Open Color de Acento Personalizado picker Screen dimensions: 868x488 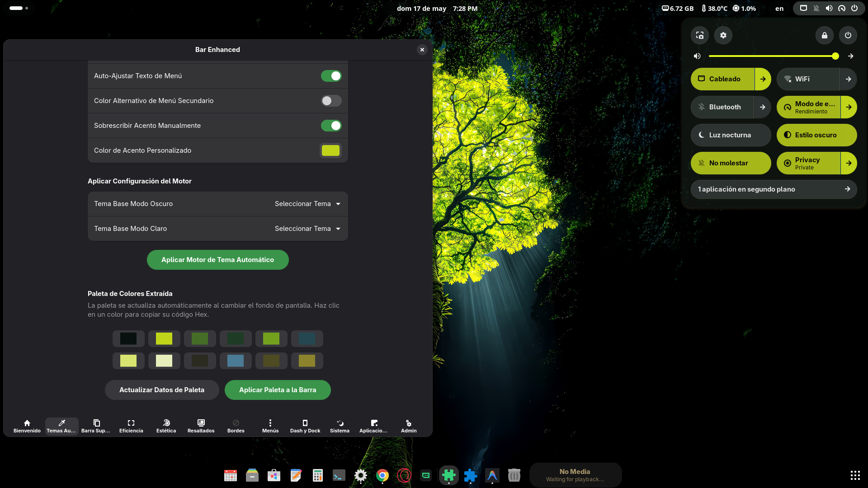(330, 150)
